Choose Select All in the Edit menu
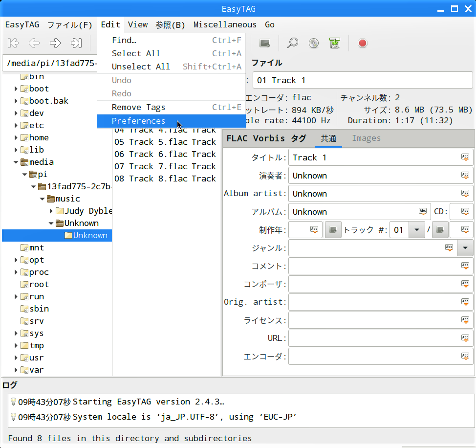This screenshot has width=476, height=448. click(x=171, y=53)
